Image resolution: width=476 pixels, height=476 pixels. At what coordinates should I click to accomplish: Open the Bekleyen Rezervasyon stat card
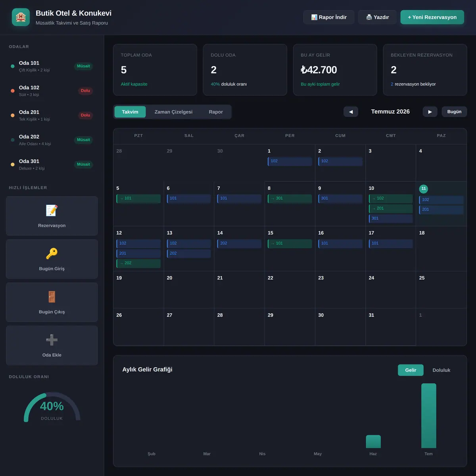425,70
